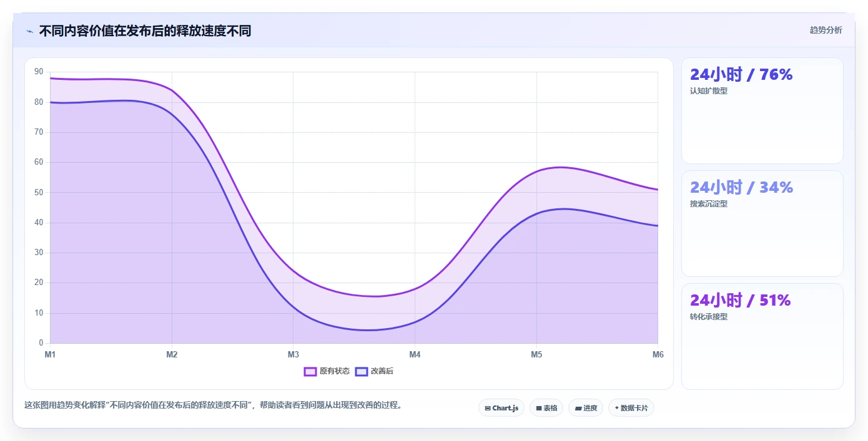Click the M5 x-axis label
The image size is (868, 441).
coord(536,354)
